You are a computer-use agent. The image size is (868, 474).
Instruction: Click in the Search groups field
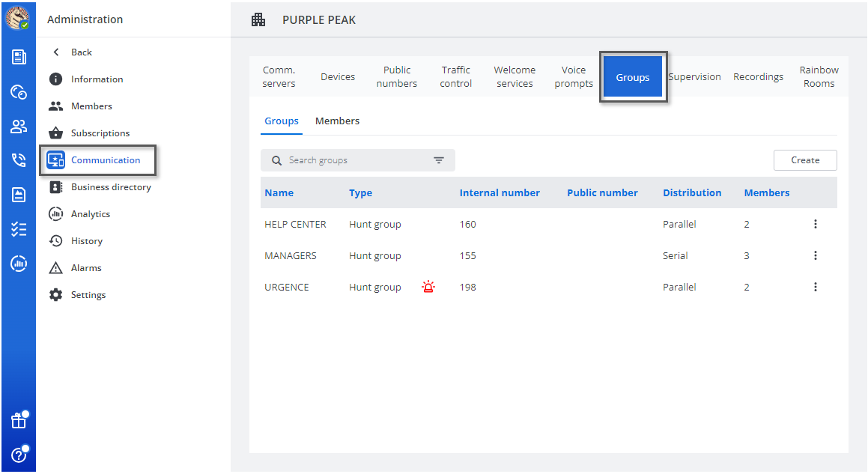click(x=352, y=160)
